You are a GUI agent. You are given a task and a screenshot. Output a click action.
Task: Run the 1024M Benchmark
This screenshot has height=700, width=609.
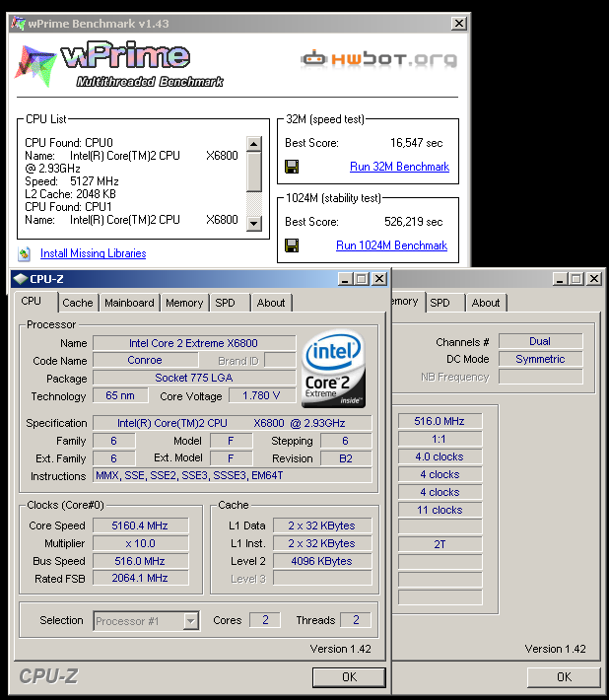[391, 245]
